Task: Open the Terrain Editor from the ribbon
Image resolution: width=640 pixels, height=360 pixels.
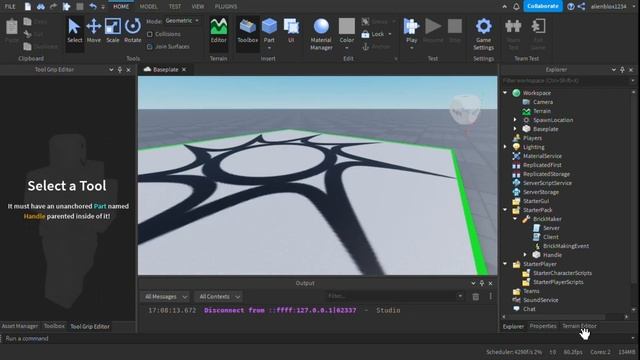Action: [x=218, y=31]
